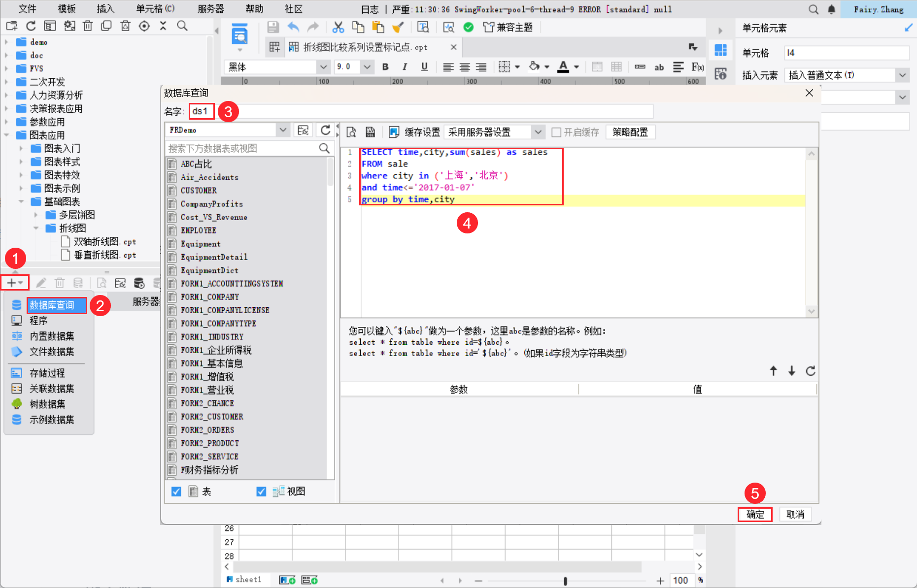Viewport: 917px width, 588px height.
Task: Toggle underline formatting
Action: tap(424, 67)
